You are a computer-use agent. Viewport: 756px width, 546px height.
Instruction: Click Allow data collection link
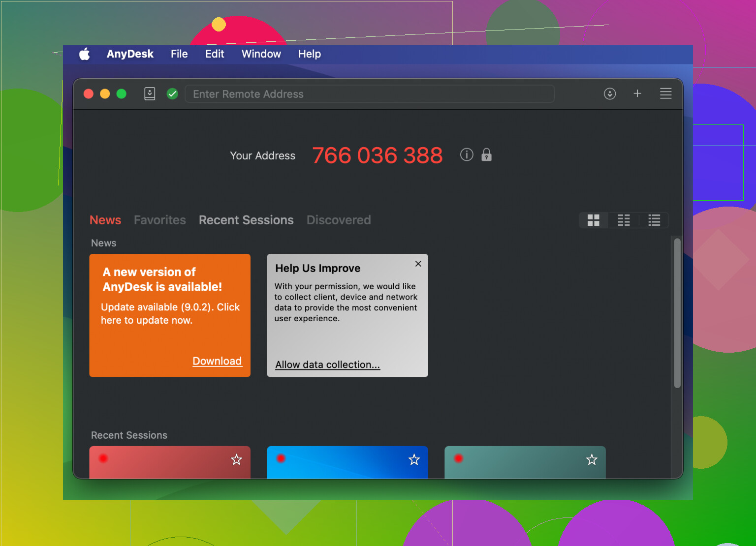328,364
